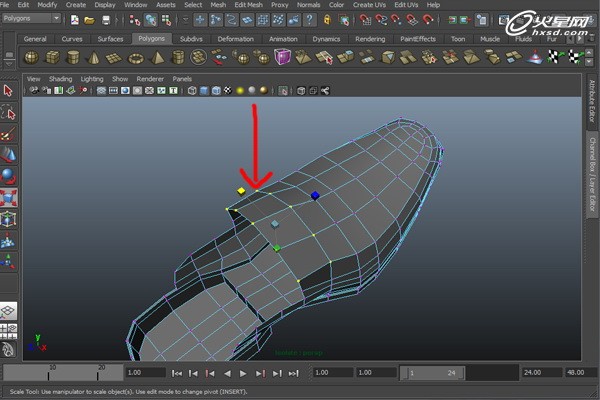Select the arrow Select tool in toolbox
Image resolution: width=600 pixels, height=400 pixels.
(x=9, y=90)
